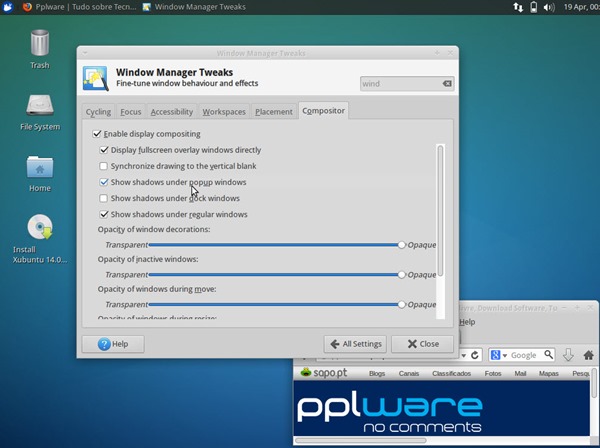The width and height of the screenshot is (600, 448).
Task: Click the Compositor panel vertical scrollbar
Action: point(440,210)
